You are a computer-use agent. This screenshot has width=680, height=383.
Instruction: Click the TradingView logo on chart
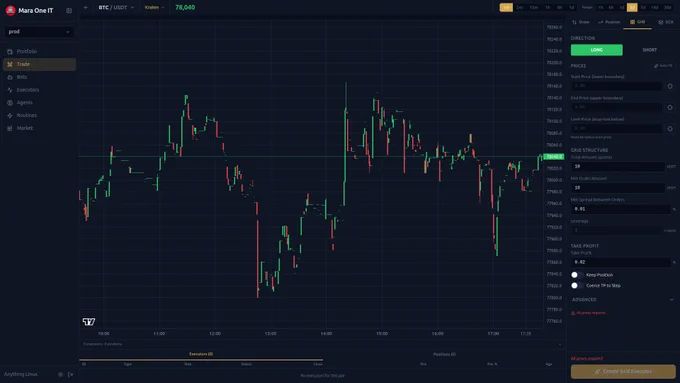[89, 321]
